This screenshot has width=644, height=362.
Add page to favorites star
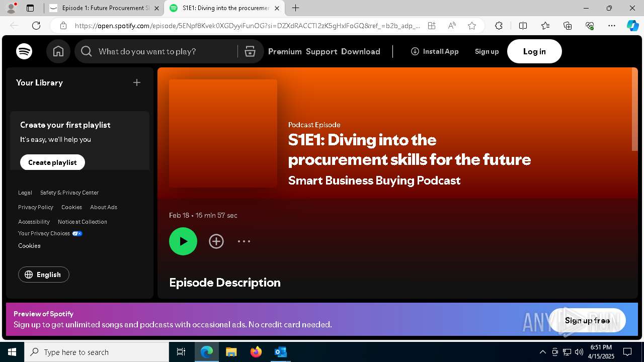(x=472, y=26)
